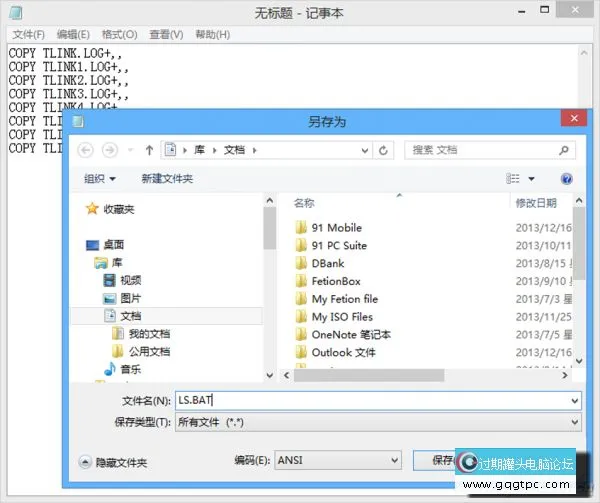The image size is (600, 503).
Task: Click the change view icon
Action: pyautogui.click(x=513, y=179)
